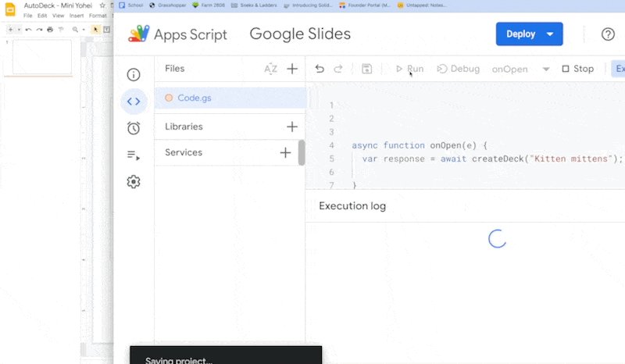Click the "Kitten mittens" string in code
The image size is (625, 364).
(x=570, y=159)
